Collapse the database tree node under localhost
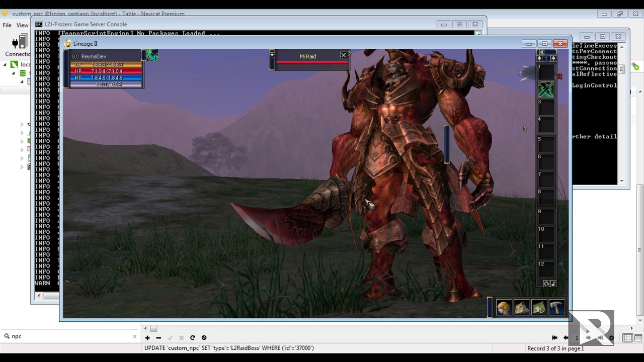The height and width of the screenshot is (362, 644). coord(14,73)
